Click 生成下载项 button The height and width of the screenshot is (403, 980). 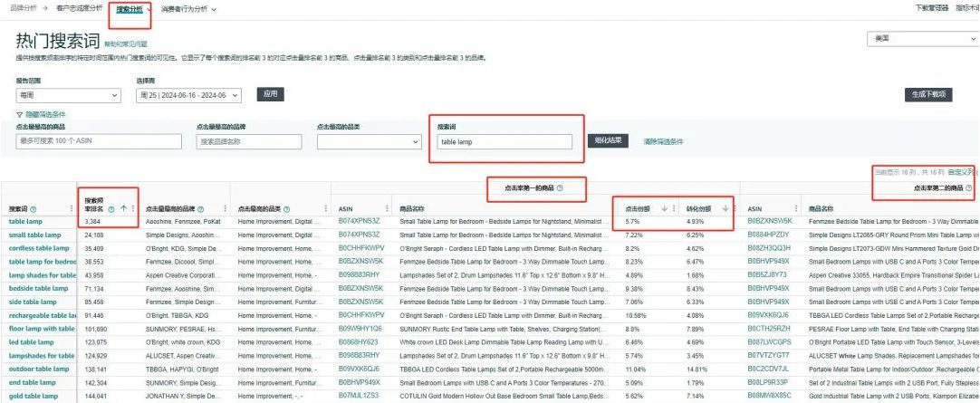tap(928, 95)
